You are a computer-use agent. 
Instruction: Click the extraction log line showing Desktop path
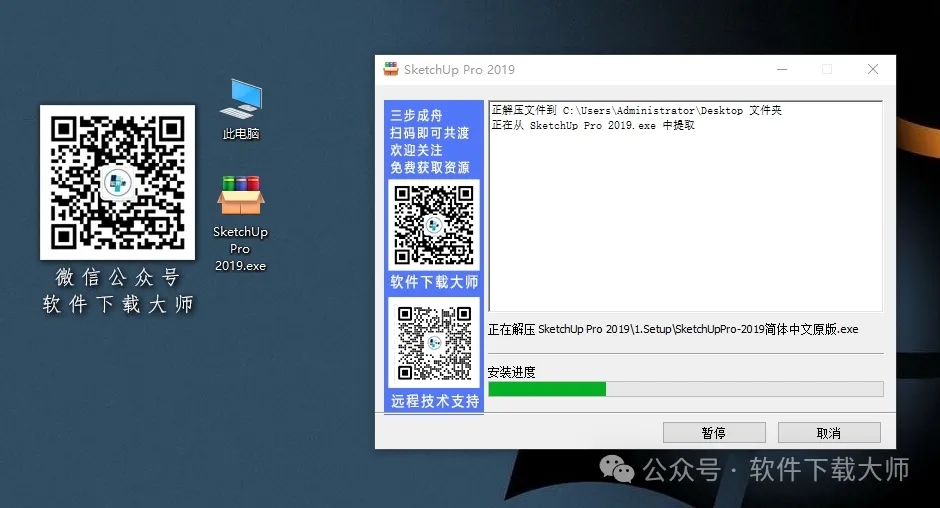coord(636,111)
